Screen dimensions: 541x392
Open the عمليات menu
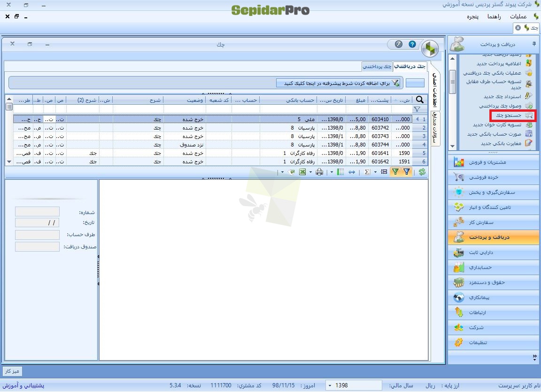[518, 16]
